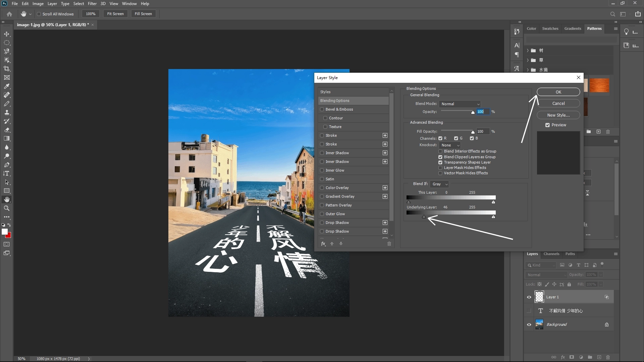The height and width of the screenshot is (362, 644).
Task: Enable the Bevel & Emboss checkbox
Action: pyautogui.click(x=322, y=109)
